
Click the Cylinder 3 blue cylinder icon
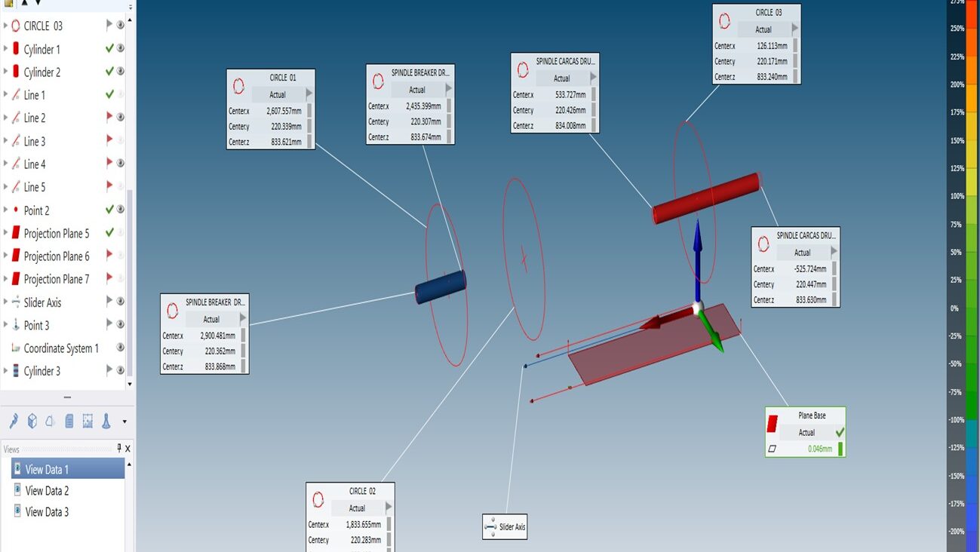tap(16, 371)
